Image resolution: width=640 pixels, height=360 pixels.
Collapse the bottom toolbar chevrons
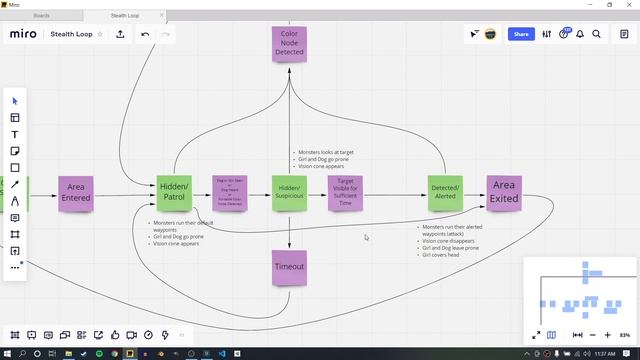[x=182, y=335]
